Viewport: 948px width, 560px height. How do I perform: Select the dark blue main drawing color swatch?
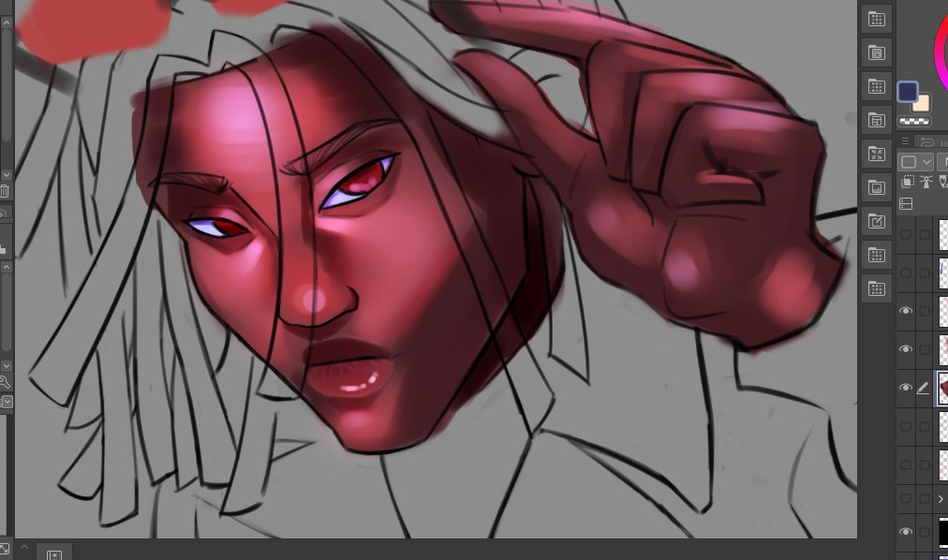tap(908, 92)
